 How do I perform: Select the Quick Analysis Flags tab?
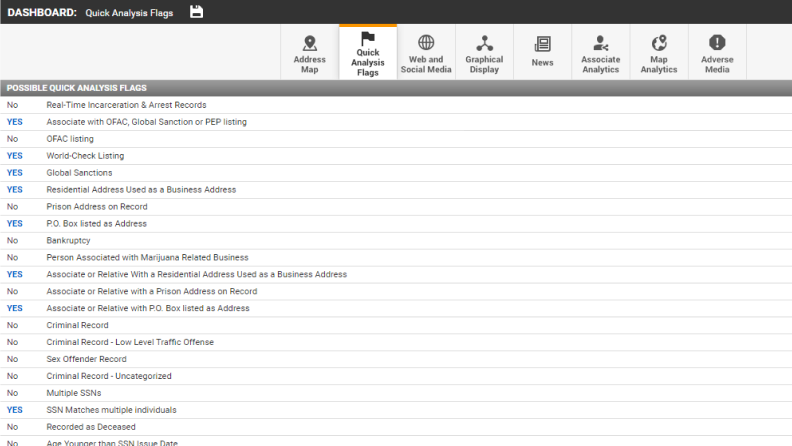pos(368,53)
